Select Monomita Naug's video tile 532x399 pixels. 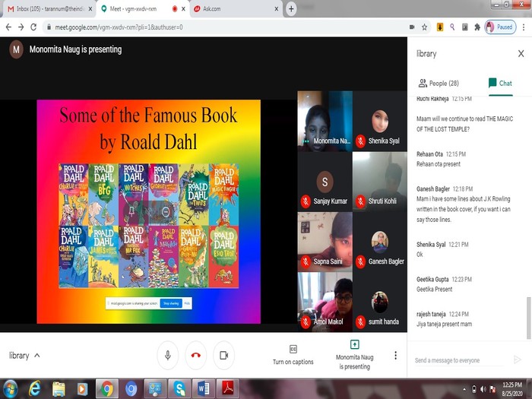click(x=325, y=121)
